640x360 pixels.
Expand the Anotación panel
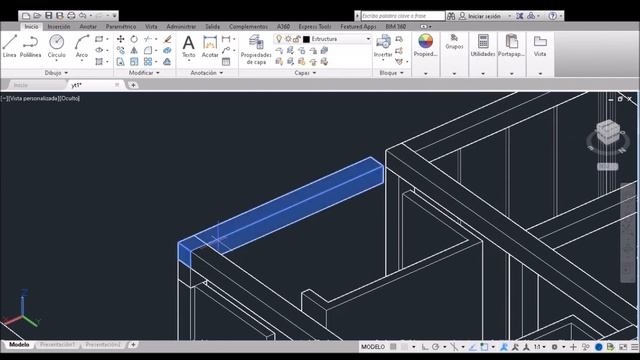tap(207, 73)
